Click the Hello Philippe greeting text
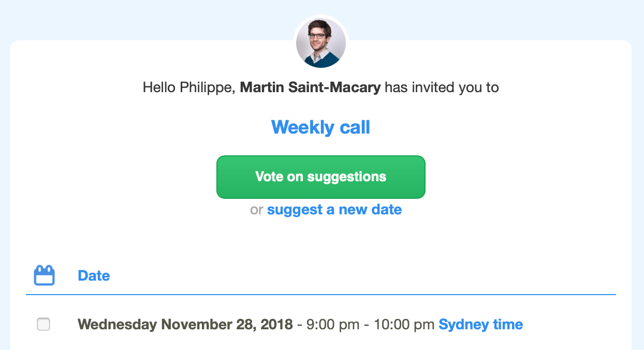 pyautogui.click(x=189, y=87)
